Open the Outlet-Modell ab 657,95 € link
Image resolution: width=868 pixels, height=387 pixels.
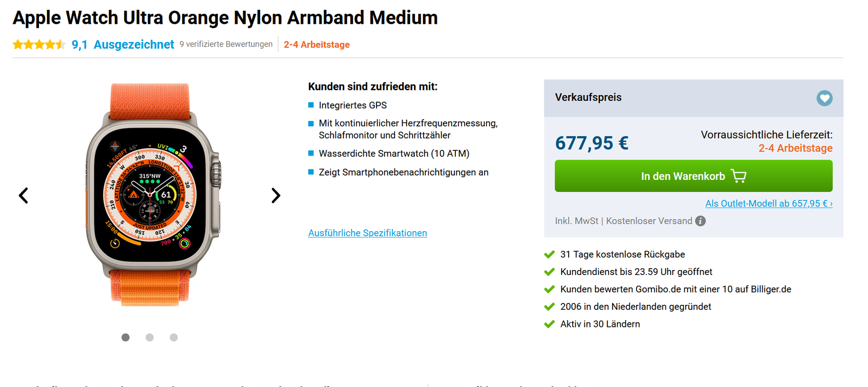(769, 204)
